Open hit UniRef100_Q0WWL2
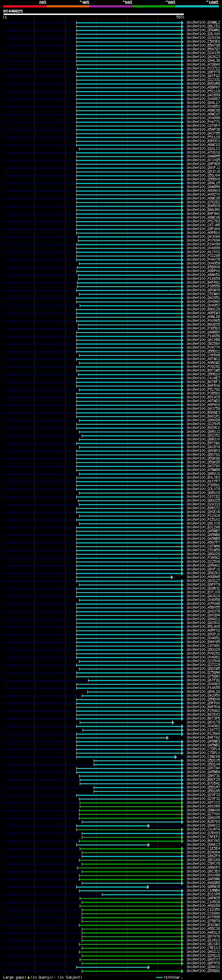The height and width of the screenshot is (980, 222). pyautogui.click(x=203, y=23)
